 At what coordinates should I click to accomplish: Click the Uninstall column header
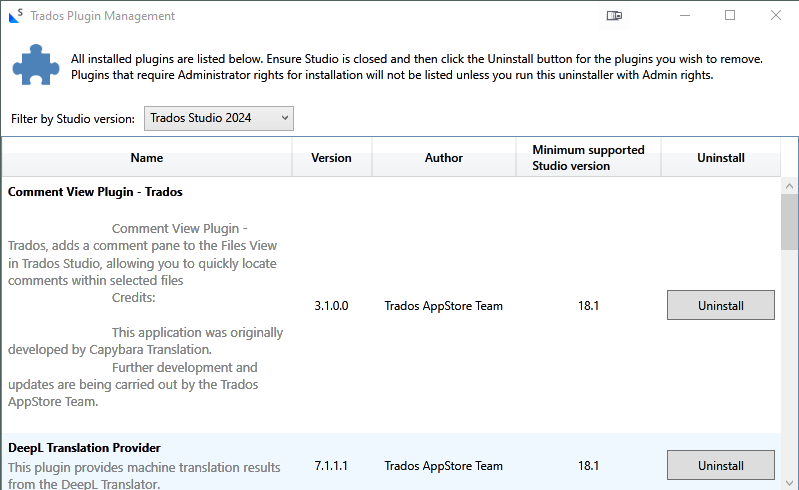pyautogui.click(x=721, y=158)
